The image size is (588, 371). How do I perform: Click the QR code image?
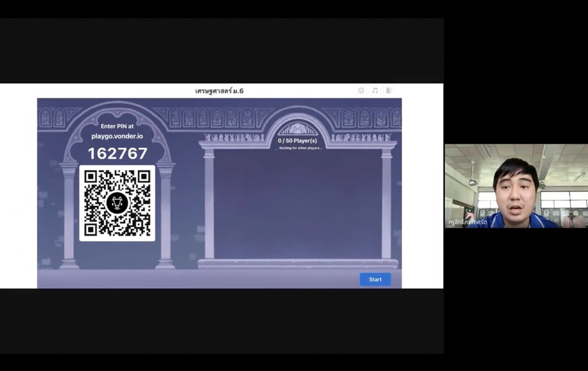pyautogui.click(x=117, y=203)
